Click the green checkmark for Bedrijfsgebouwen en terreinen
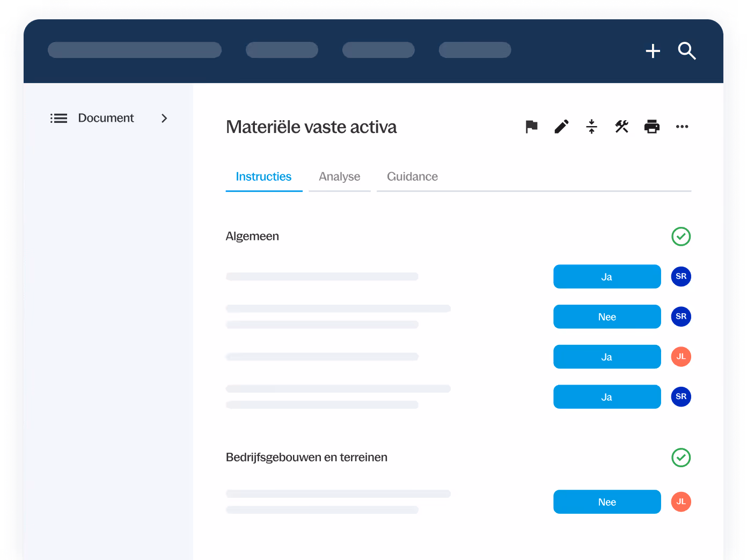The height and width of the screenshot is (560, 747). pyautogui.click(x=681, y=458)
